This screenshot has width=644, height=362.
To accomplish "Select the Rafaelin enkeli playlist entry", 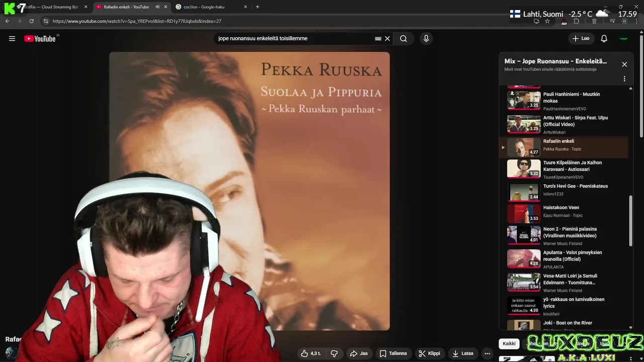I will pyautogui.click(x=563, y=147).
